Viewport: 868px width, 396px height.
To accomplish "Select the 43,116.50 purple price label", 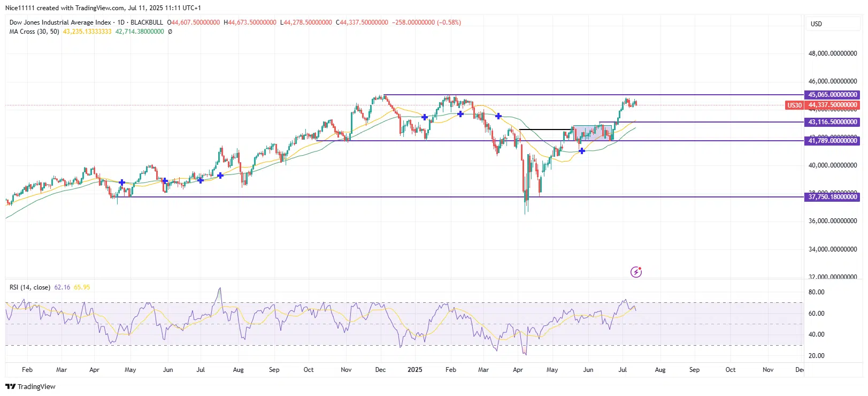I will [x=832, y=122].
